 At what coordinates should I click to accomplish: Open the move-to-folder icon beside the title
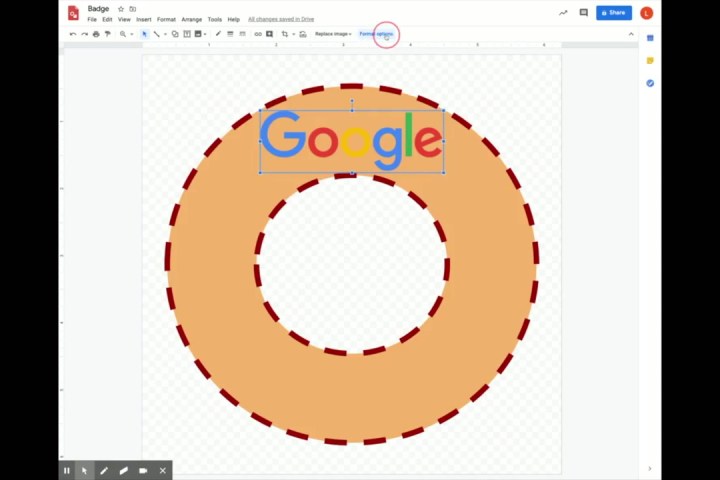[133, 9]
